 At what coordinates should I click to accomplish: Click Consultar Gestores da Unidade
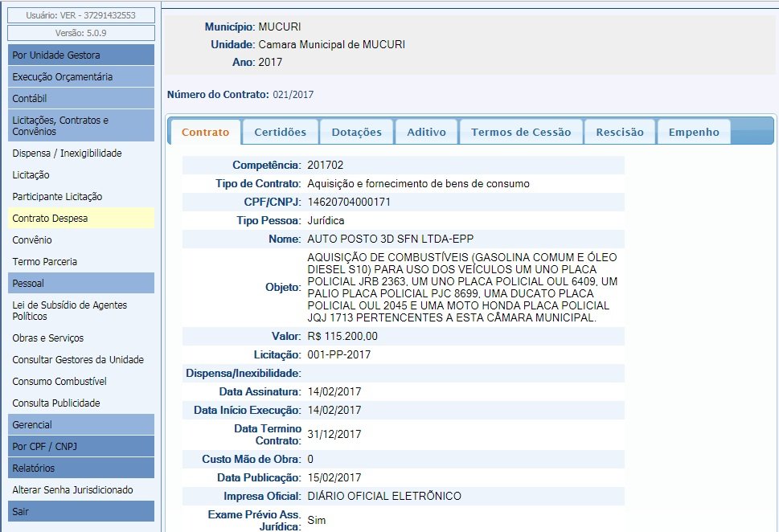(x=78, y=359)
